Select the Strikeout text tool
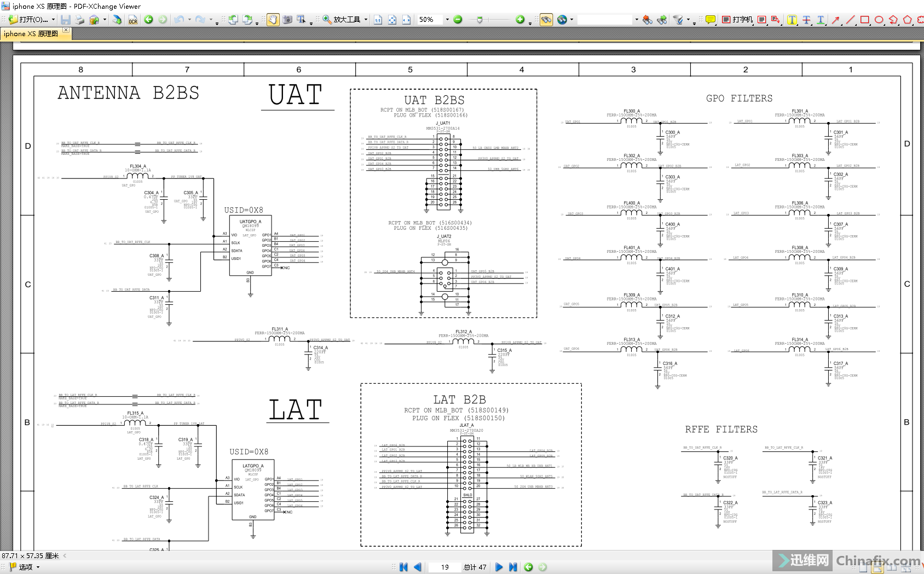 (806, 20)
